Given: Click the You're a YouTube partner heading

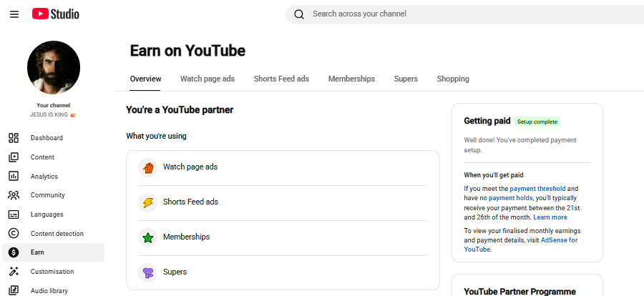Looking at the screenshot, I should pyautogui.click(x=180, y=110).
